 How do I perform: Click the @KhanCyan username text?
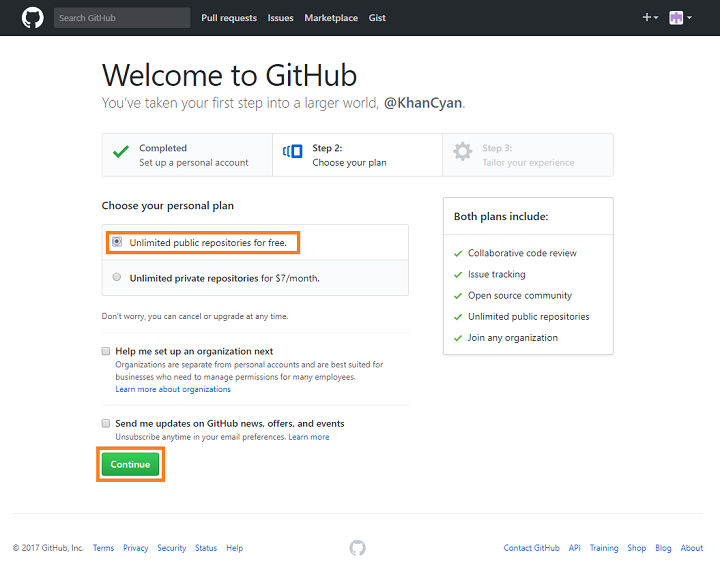423,103
